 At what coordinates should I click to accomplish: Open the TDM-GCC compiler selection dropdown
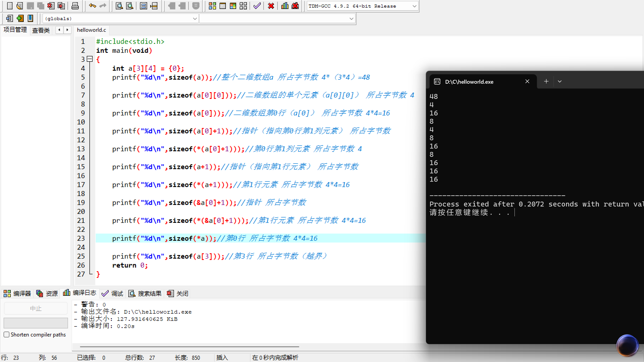click(x=414, y=6)
